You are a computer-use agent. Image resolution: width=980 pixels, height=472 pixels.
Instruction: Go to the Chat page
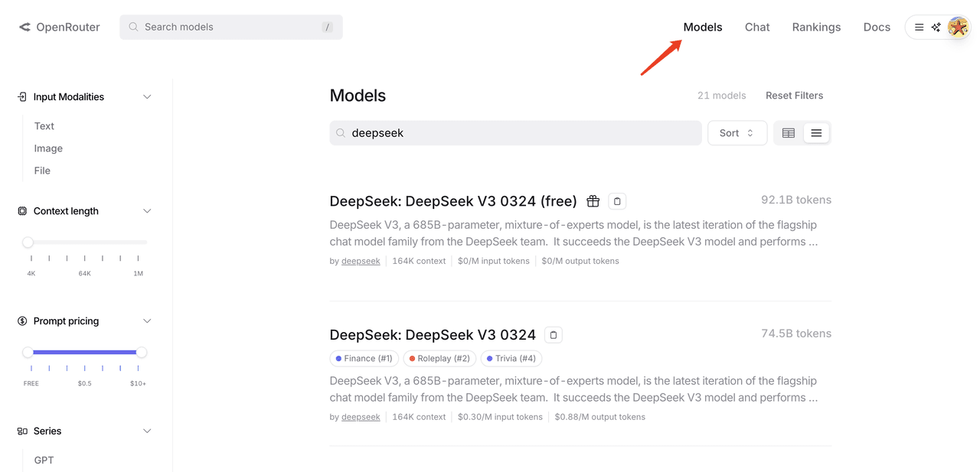click(757, 27)
